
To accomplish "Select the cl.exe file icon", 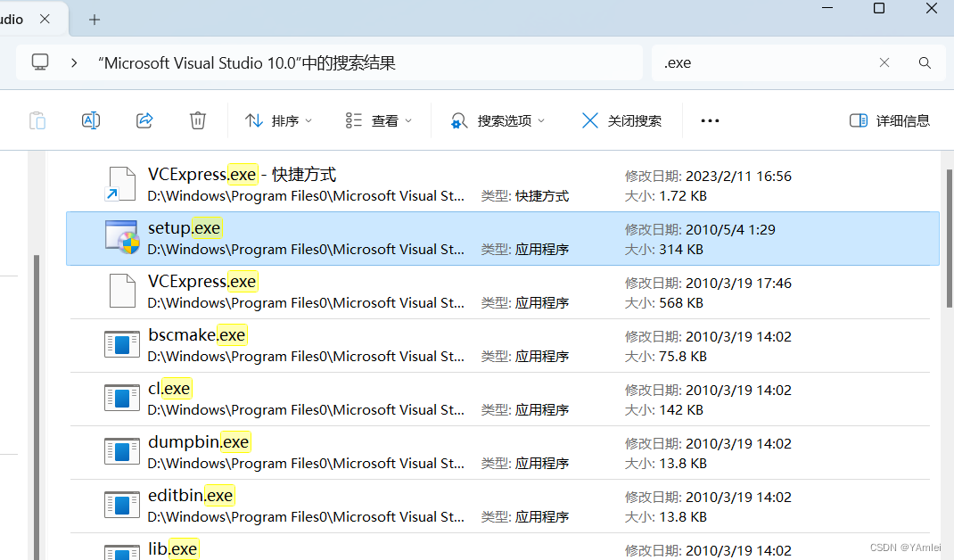I will coord(121,398).
